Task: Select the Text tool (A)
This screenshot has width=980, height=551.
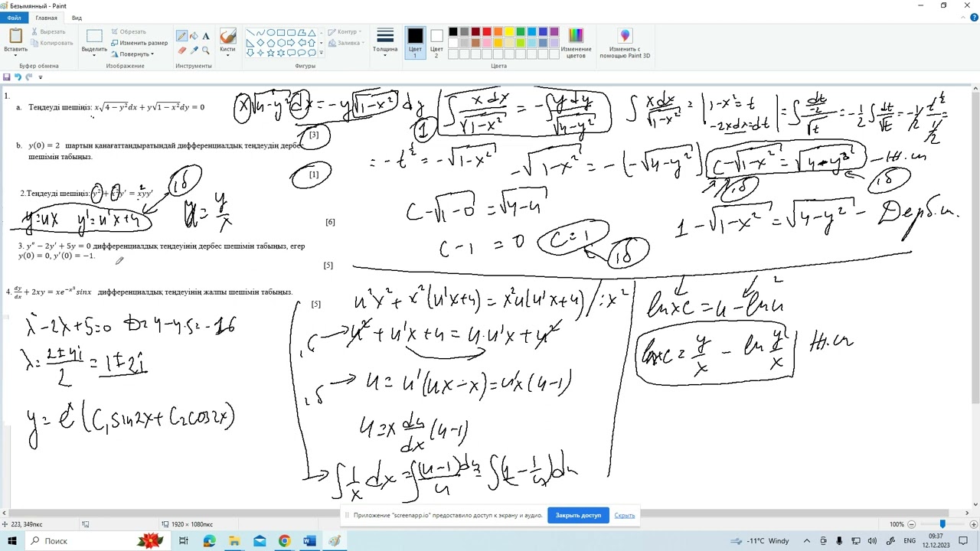Action: [x=206, y=36]
